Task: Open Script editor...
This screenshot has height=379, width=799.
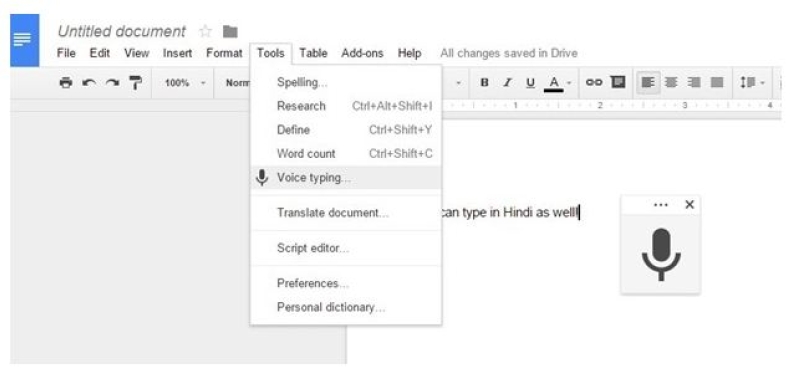Action: [346, 248]
